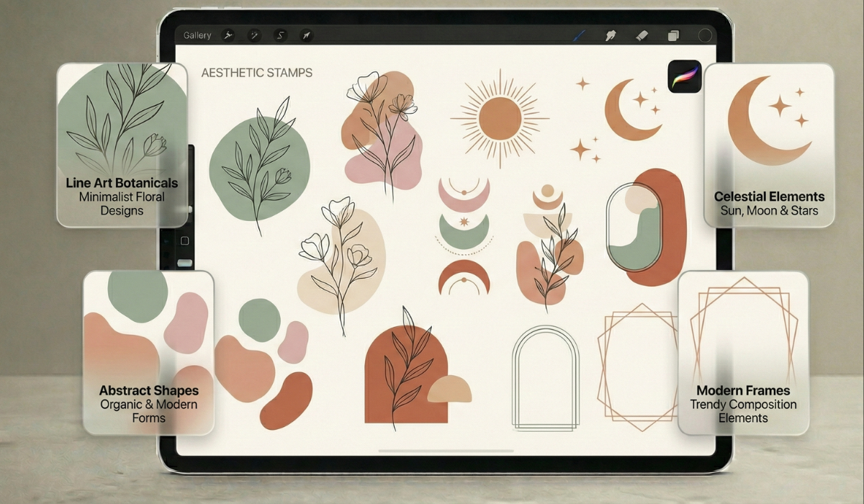Click the AESTHETIC STAMPS title text

coord(257,72)
